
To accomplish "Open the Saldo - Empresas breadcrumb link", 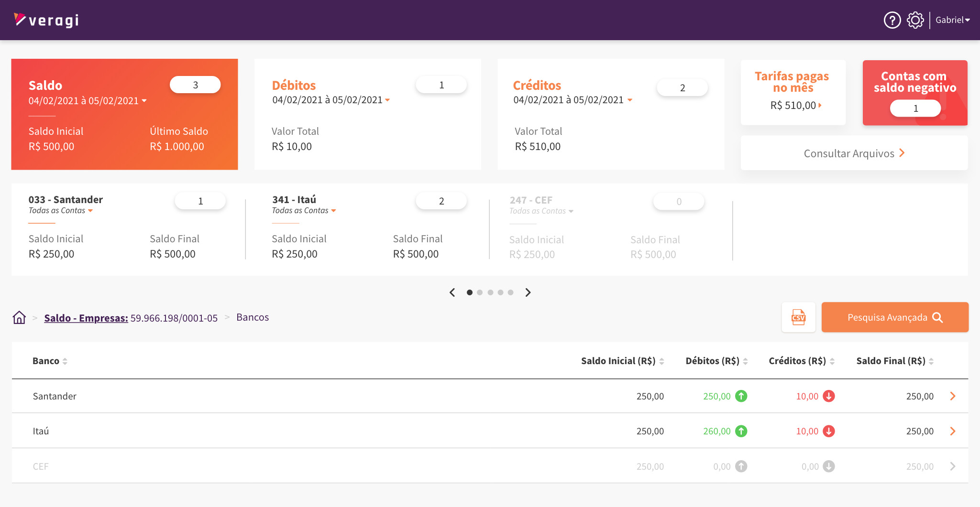I will (86, 318).
